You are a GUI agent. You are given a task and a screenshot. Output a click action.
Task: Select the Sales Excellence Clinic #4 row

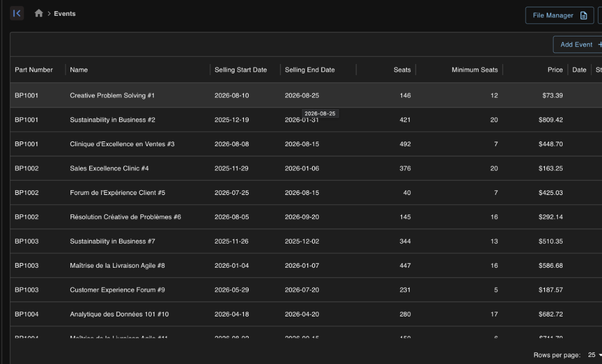306,168
